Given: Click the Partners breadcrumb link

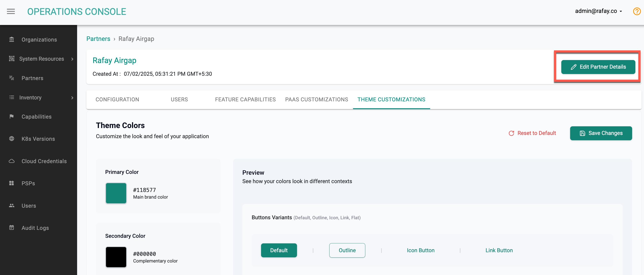Looking at the screenshot, I should point(98,39).
